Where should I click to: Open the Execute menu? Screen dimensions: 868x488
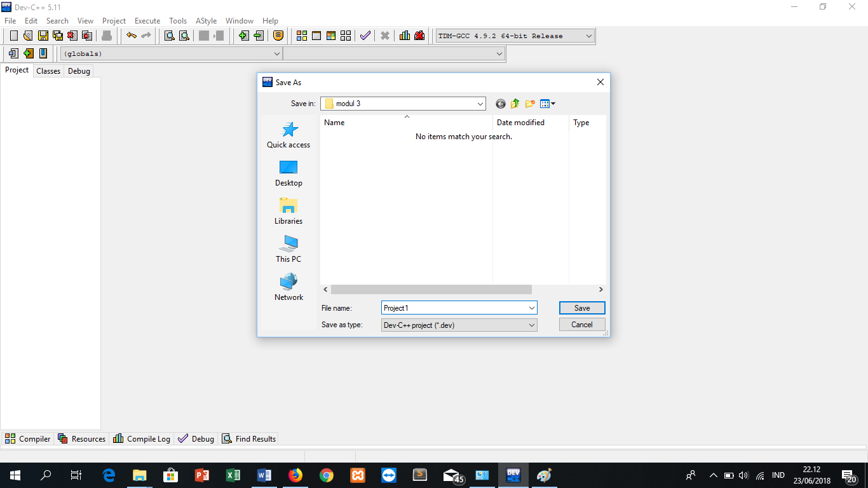pyautogui.click(x=147, y=21)
